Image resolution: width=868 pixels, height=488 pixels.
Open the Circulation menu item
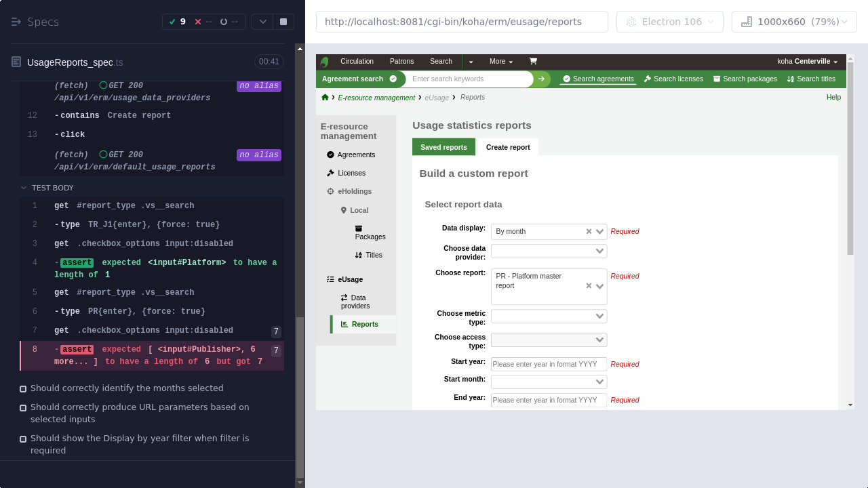[357, 61]
